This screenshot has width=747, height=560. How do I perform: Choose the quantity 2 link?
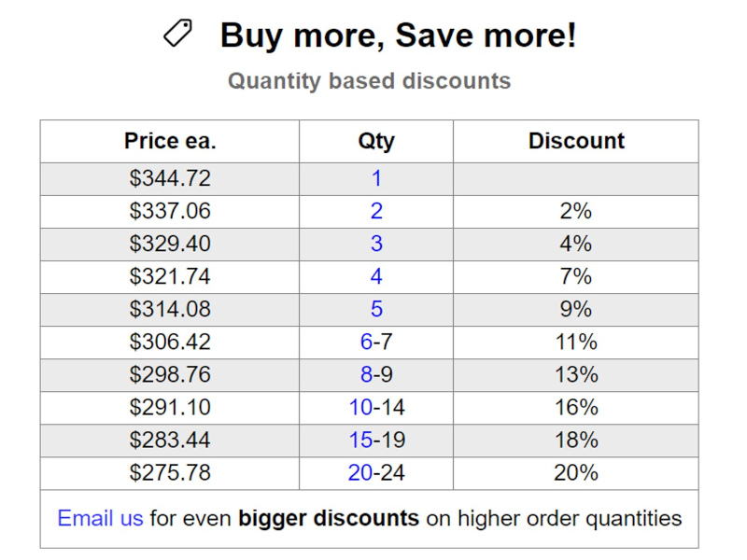tap(376, 211)
